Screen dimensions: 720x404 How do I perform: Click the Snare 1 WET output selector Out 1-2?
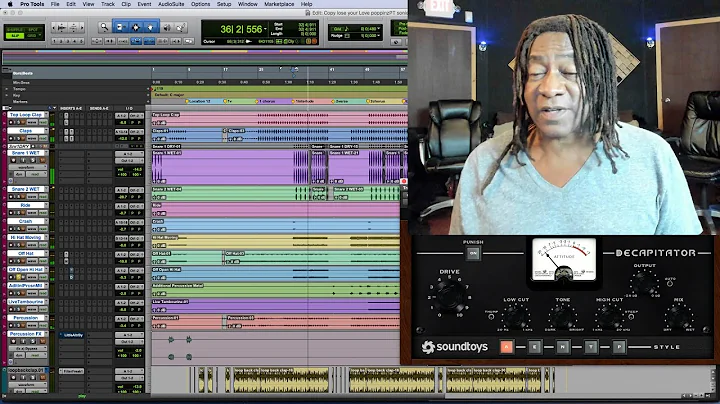[x=129, y=160]
